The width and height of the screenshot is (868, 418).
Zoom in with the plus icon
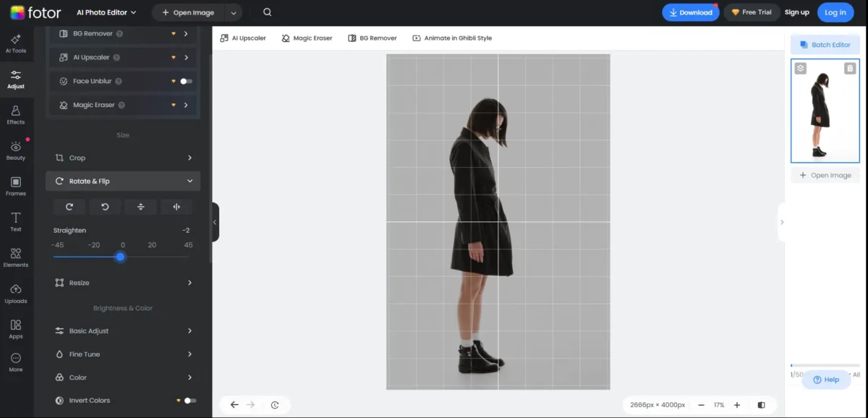[737, 405]
